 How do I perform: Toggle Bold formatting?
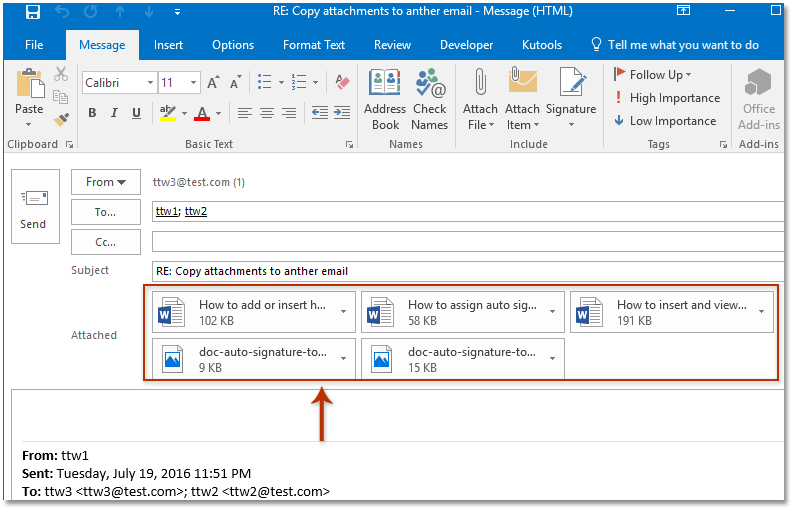coord(92,113)
